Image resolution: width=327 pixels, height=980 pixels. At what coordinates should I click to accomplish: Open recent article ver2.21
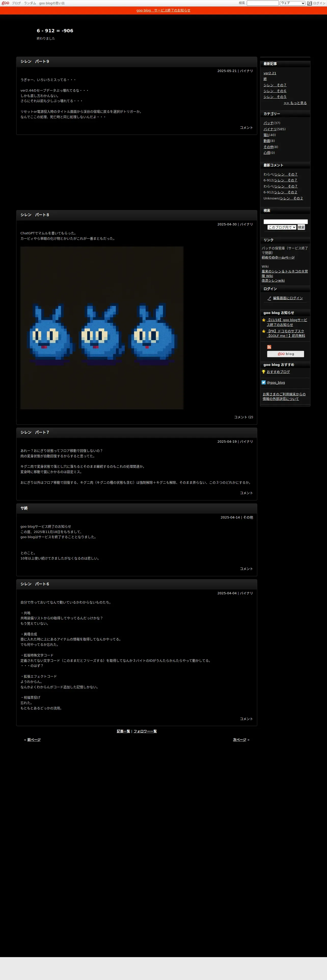pyautogui.click(x=270, y=73)
